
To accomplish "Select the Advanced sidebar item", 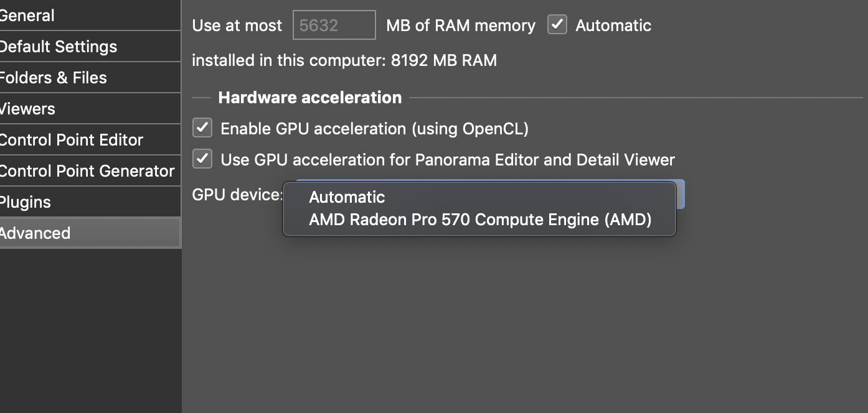I will coord(36,233).
